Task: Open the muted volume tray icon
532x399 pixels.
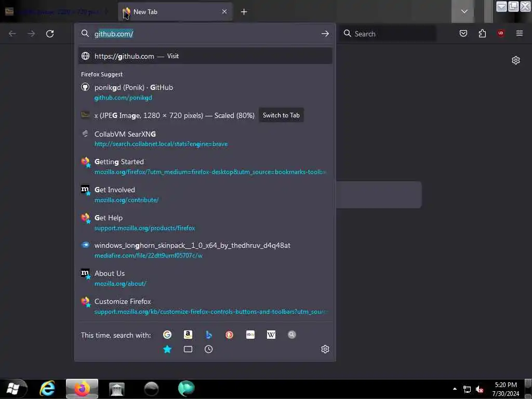Action: 480,390
